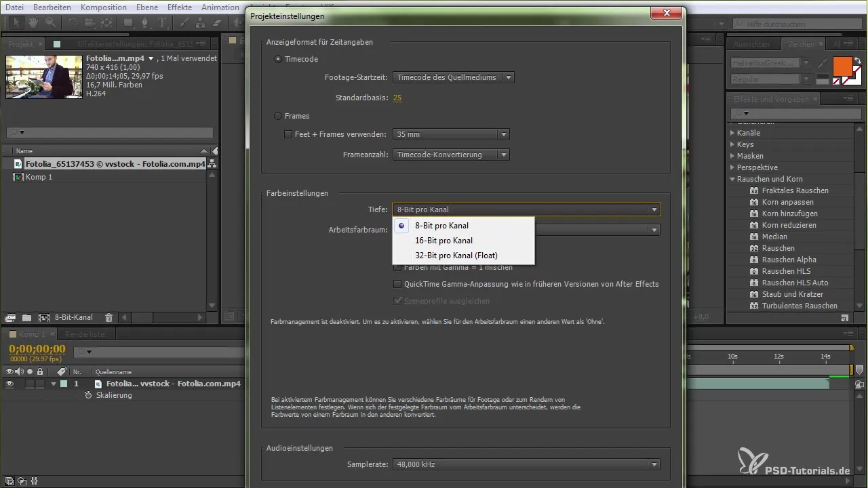This screenshot has height=488, width=868.
Task: Select the Frames radio button
Action: click(x=278, y=116)
